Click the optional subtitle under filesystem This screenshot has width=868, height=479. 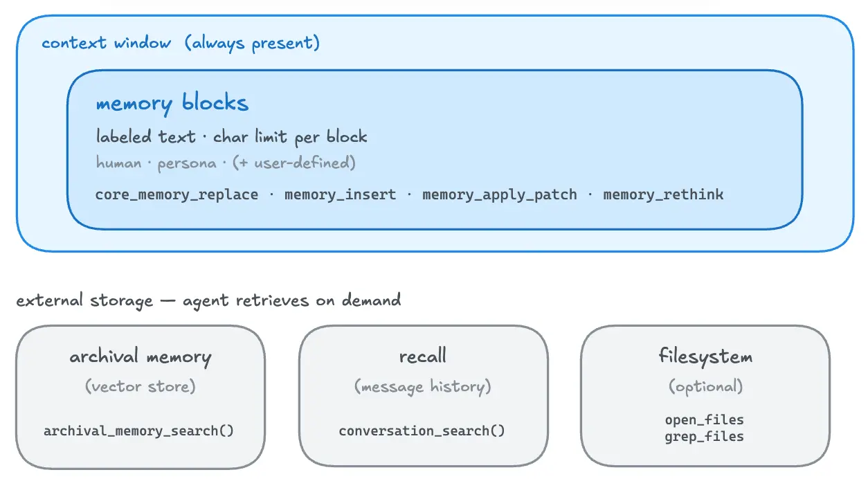[705, 386]
